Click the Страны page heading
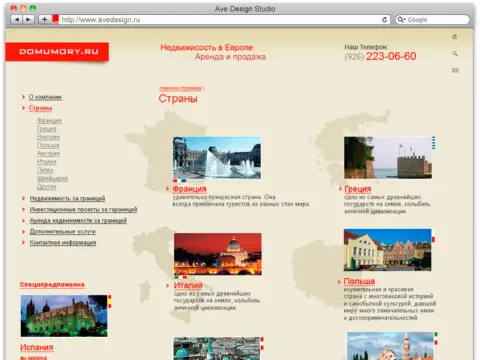Image resolution: width=480 pixels, height=360 pixels. (178, 99)
